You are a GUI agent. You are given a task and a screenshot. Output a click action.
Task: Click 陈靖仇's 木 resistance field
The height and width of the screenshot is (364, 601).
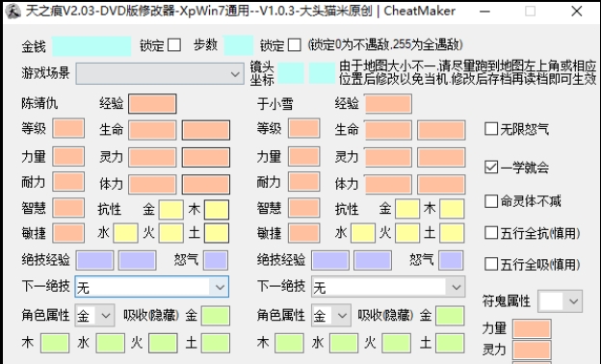[217, 210]
